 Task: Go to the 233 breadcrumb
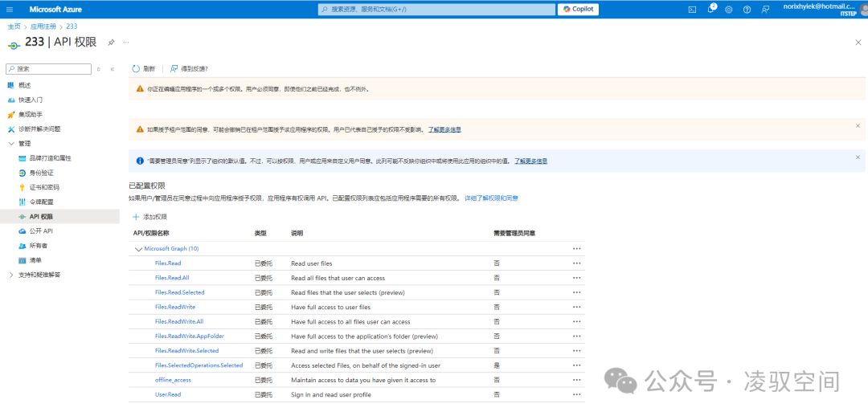click(x=72, y=26)
